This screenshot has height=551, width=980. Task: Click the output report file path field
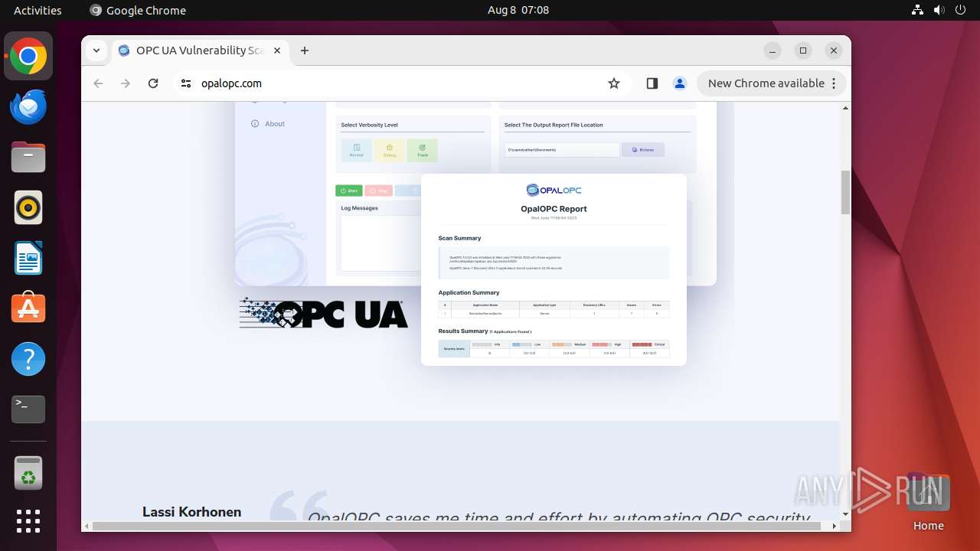561,150
